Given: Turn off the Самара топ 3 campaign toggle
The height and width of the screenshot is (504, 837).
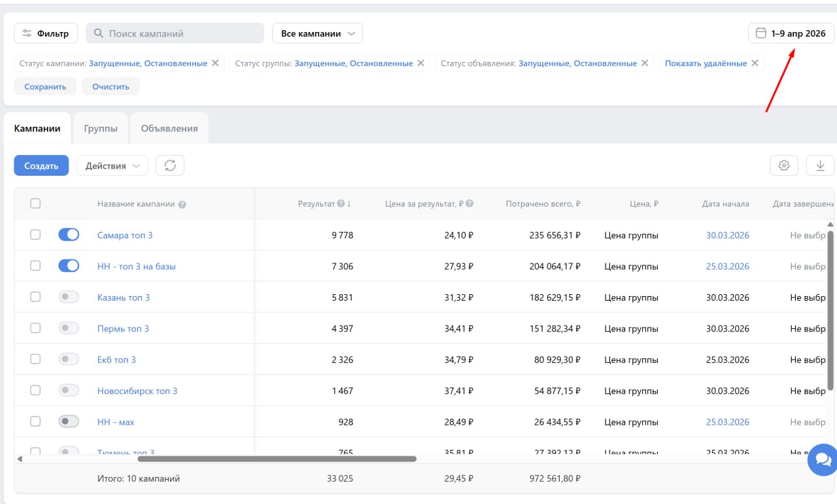Looking at the screenshot, I should 69,235.
